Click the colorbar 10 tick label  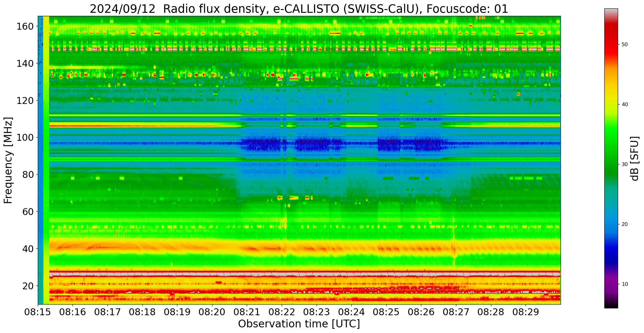tap(625, 284)
